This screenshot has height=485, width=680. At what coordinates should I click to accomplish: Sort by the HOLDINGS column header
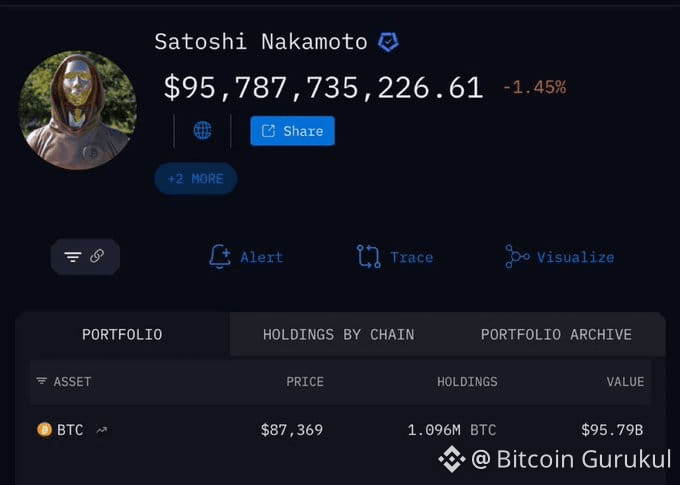pos(466,382)
